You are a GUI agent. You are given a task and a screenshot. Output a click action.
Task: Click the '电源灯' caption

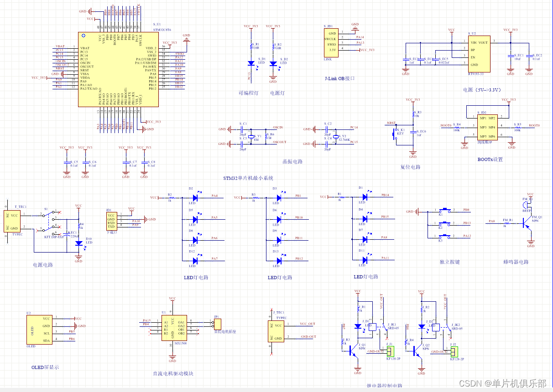pyautogui.click(x=277, y=93)
